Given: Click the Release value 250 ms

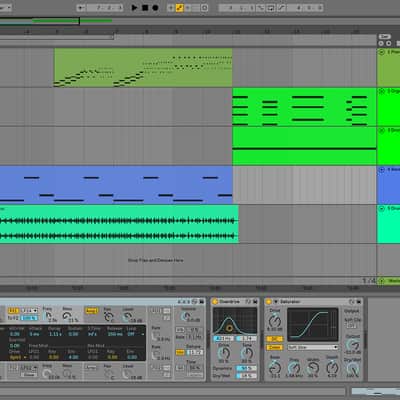Looking at the screenshot, I should (x=115, y=334).
